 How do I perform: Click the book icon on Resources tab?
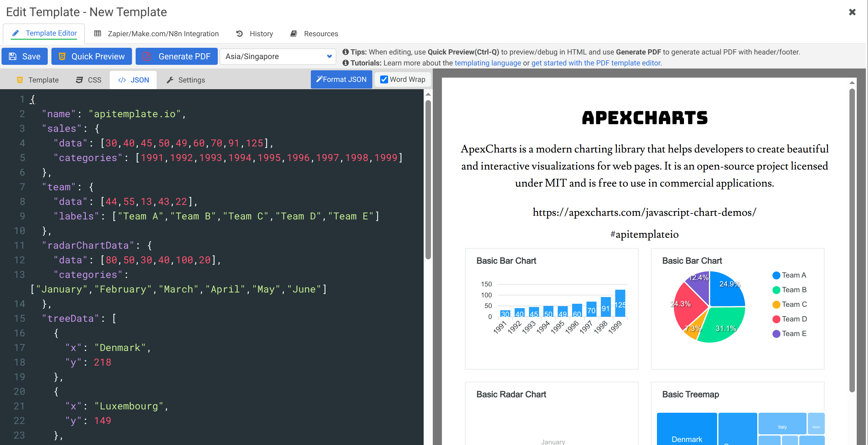pyautogui.click(x=293, y=33)
